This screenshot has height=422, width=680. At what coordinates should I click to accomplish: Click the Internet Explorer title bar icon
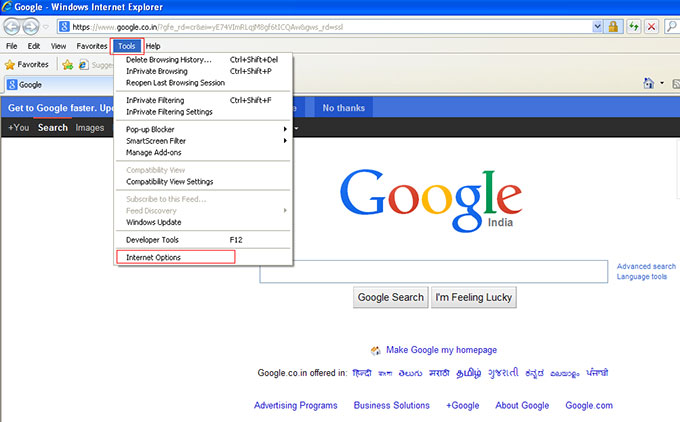7,7
